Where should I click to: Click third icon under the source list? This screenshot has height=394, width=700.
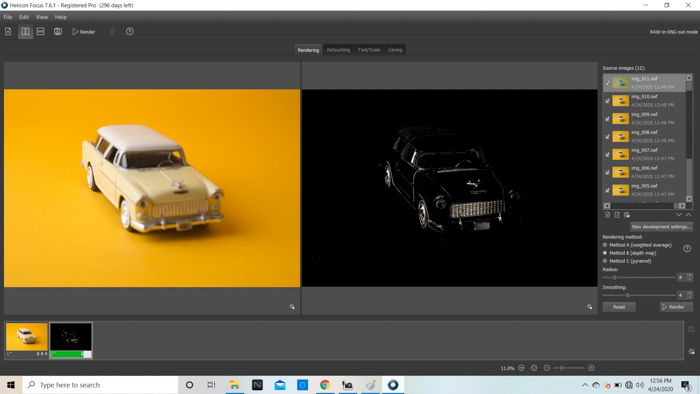pyautogui.click(x=627, y=215)
